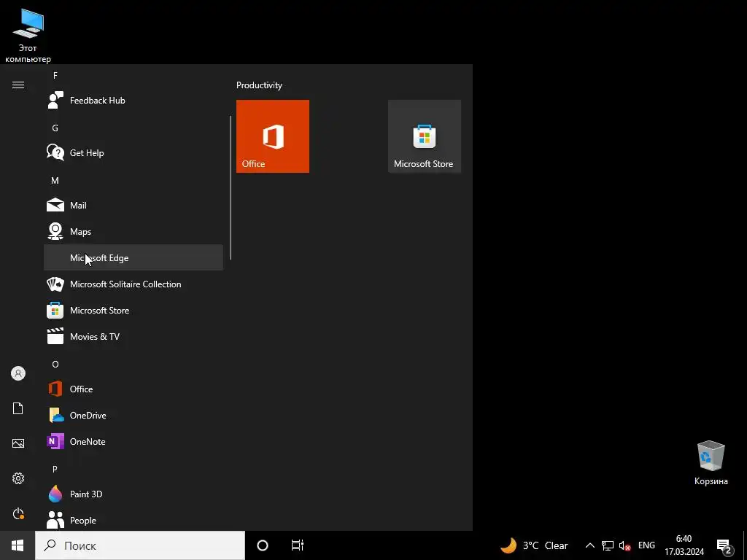Open Documents from the Start sidebar
The image size is (747, 560).
pos(18,408)
